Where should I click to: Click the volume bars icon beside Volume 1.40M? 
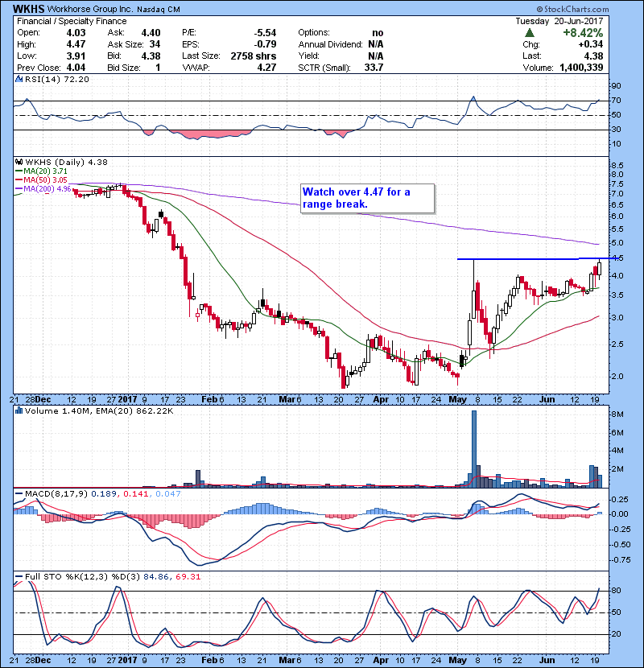[x=19, y=410]
